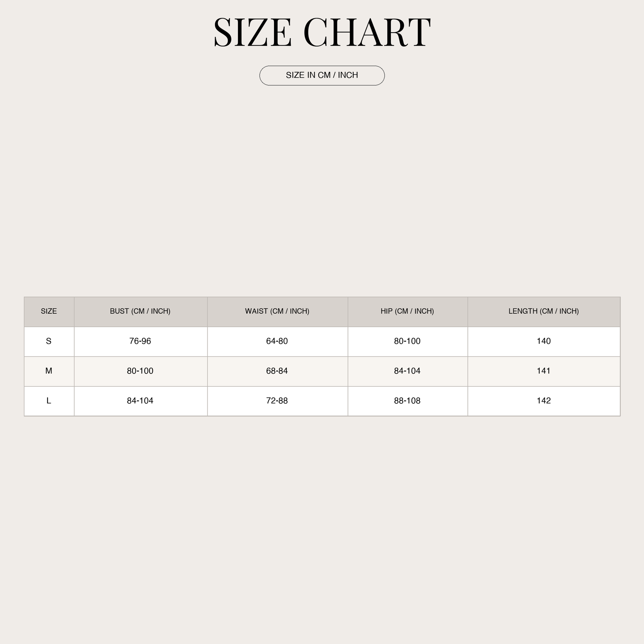
Task: Click the 141 length cell
Action: tap(544, 371)
